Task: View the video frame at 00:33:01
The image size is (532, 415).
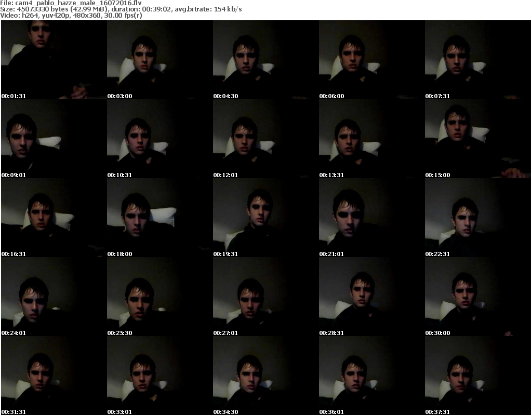Action: (x=160, y=376)
